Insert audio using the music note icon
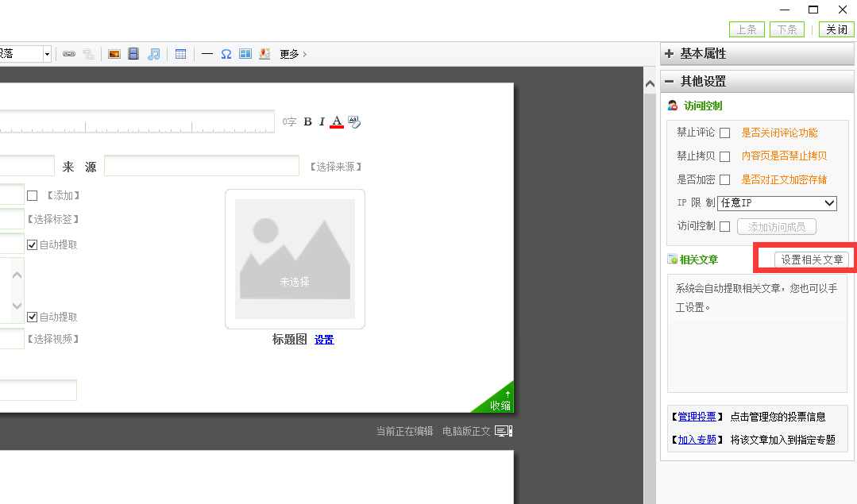The image size is (857, 504). tap(154, 54)
